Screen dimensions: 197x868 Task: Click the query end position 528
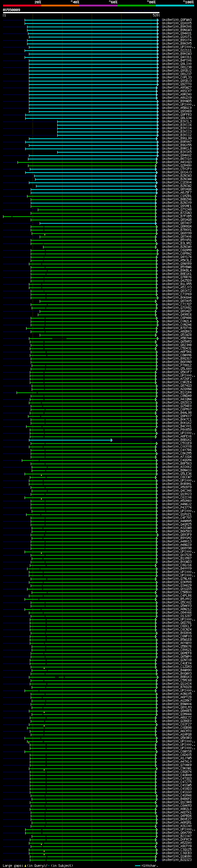(155, 15)
